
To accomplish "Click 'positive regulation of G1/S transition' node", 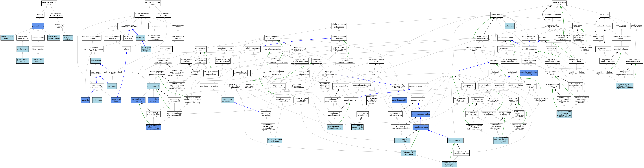I will click(501, 140).
